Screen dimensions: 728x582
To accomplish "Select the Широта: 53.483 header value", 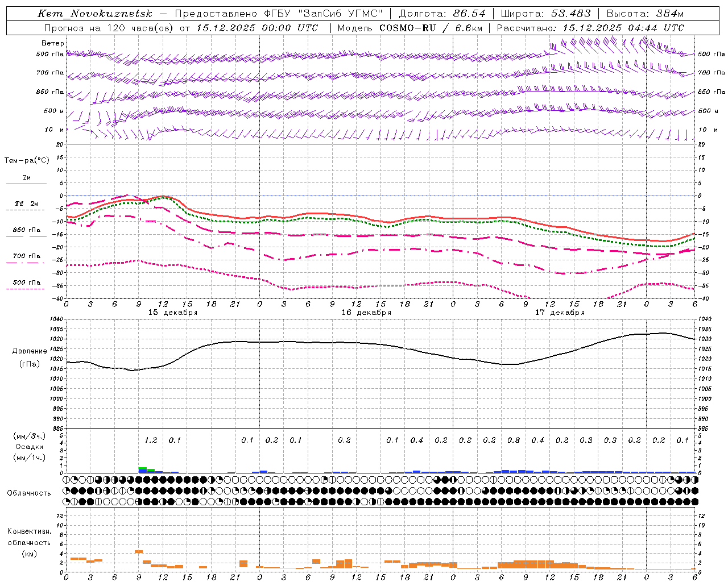I will coord(545,14).
